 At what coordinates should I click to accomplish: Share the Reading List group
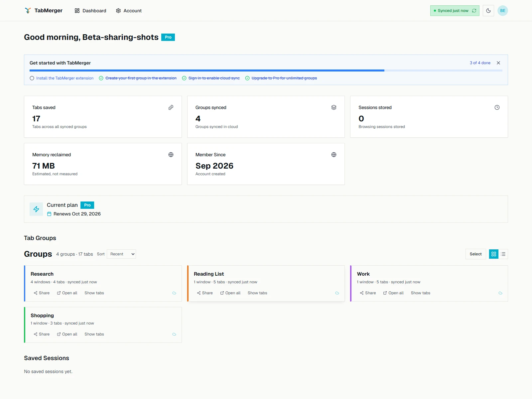pos(205,293)
